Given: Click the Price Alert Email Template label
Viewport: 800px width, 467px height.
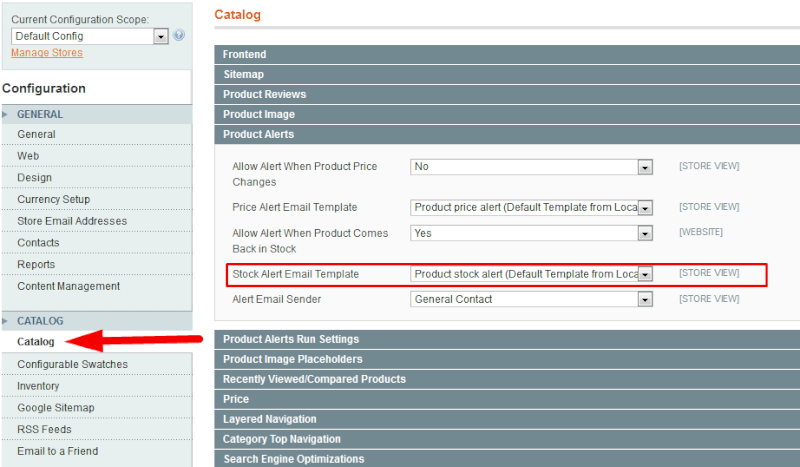Looking at the screenshot, I should 294,207.
